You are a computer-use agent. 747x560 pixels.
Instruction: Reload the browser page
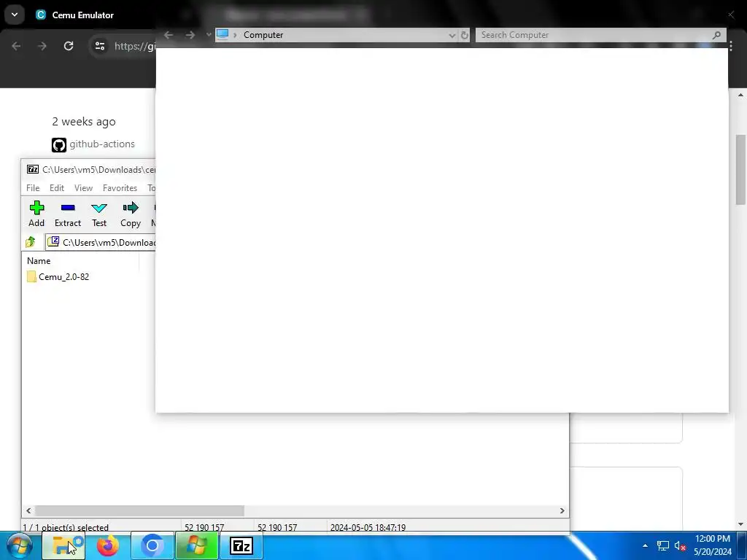point(69,46)
